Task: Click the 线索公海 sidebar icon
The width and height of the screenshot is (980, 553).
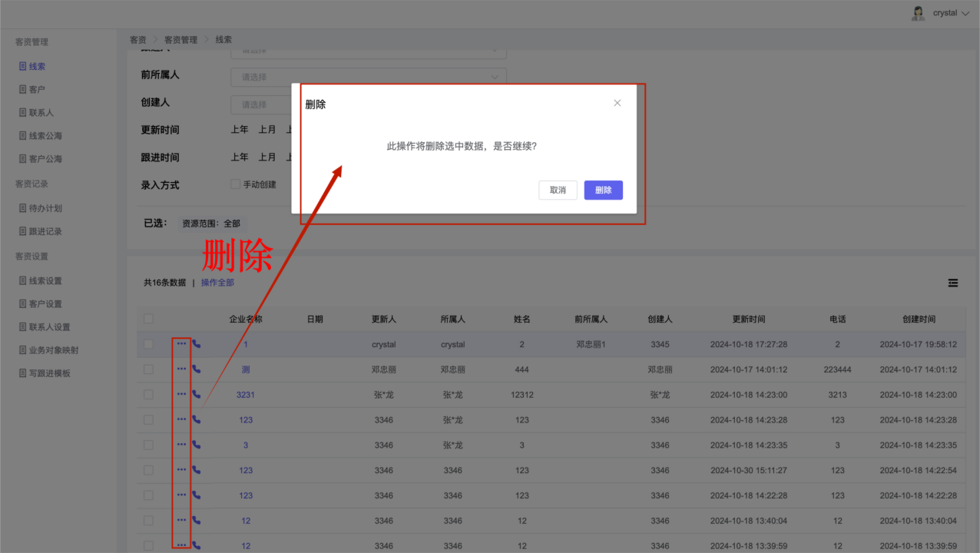Action: [23, 136]
